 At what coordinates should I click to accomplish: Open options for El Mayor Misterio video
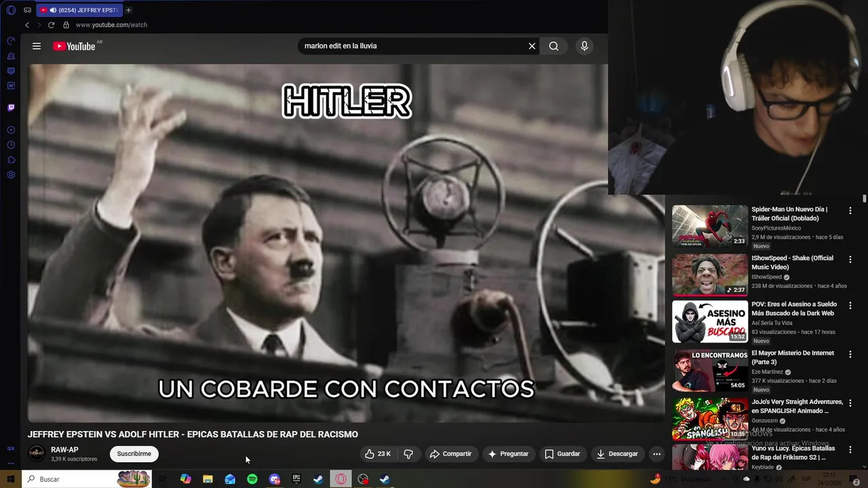coord(850,354)
